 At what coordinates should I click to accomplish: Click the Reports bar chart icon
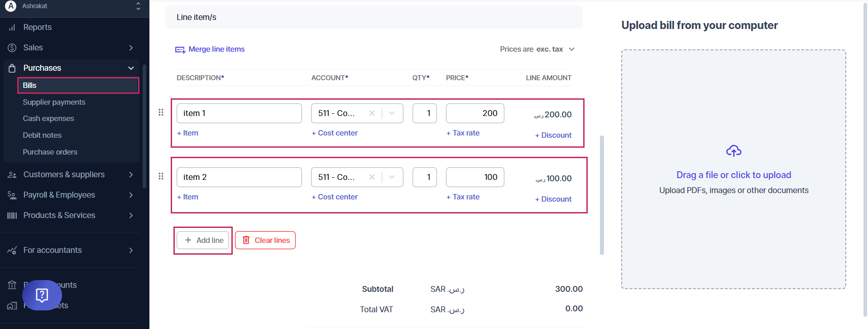click(12, 28)
